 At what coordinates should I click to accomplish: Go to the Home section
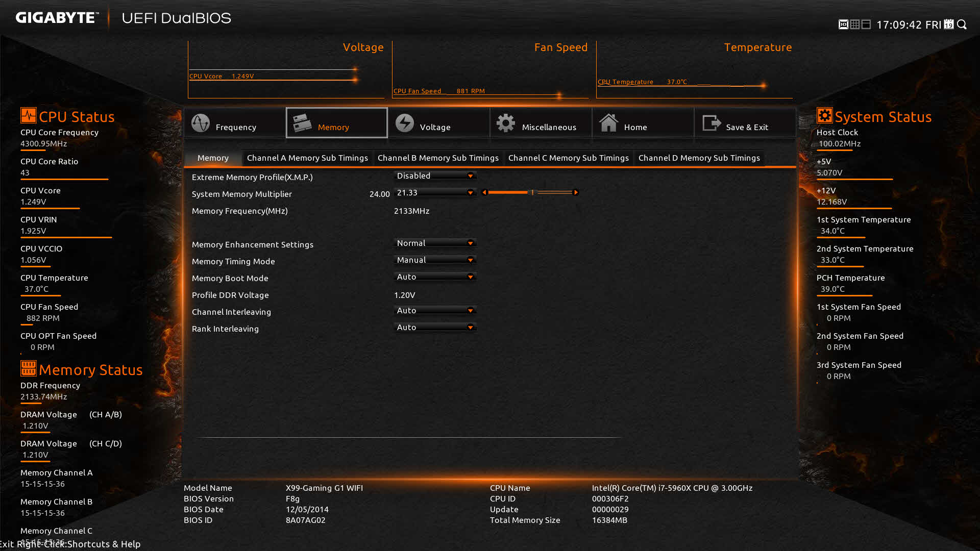[643, 123]
